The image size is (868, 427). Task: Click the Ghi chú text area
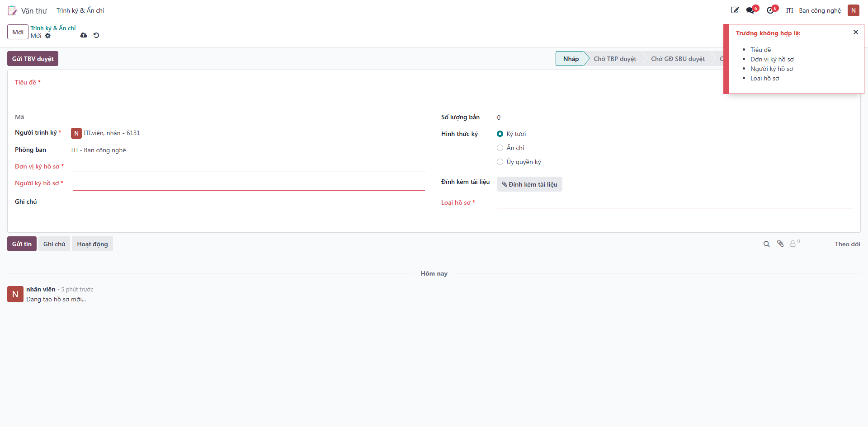click(x=249, y=202)
